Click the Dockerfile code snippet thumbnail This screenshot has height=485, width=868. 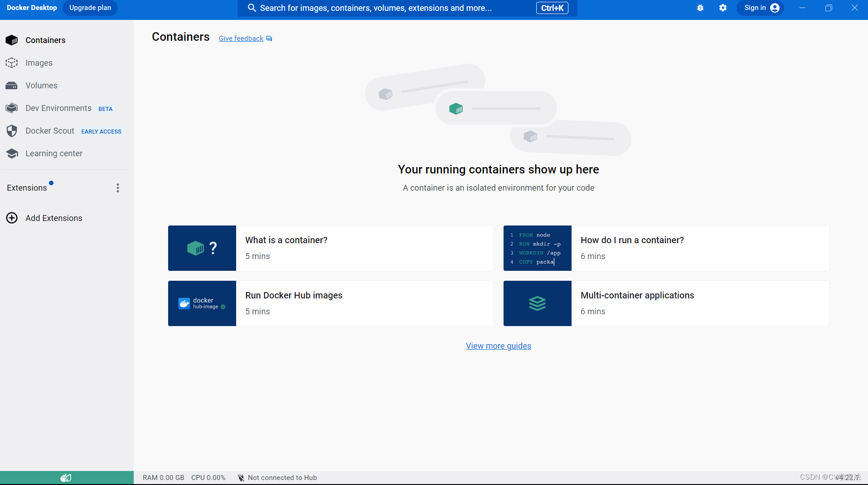coord(538,248)
